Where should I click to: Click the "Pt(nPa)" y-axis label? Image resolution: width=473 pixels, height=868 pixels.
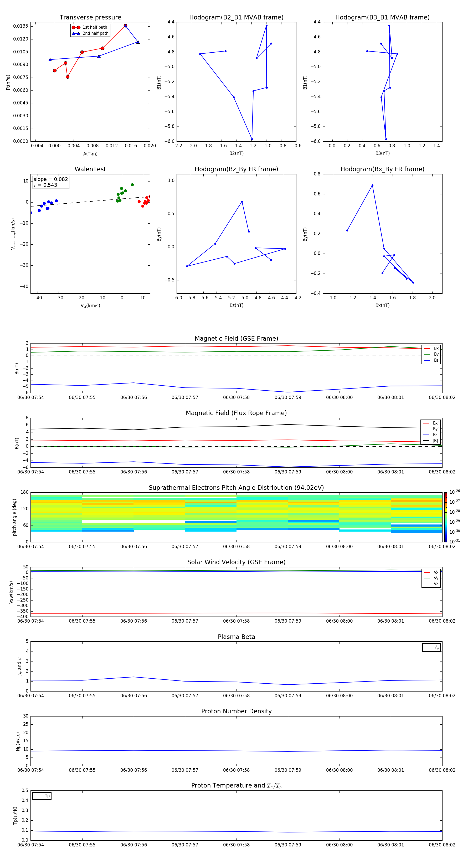point(8,82)
